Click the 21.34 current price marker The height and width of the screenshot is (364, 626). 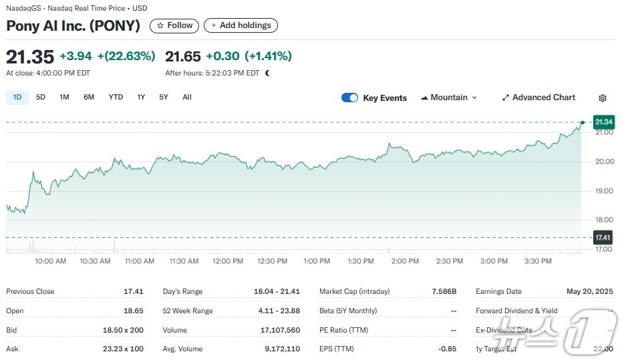point(604,122)
